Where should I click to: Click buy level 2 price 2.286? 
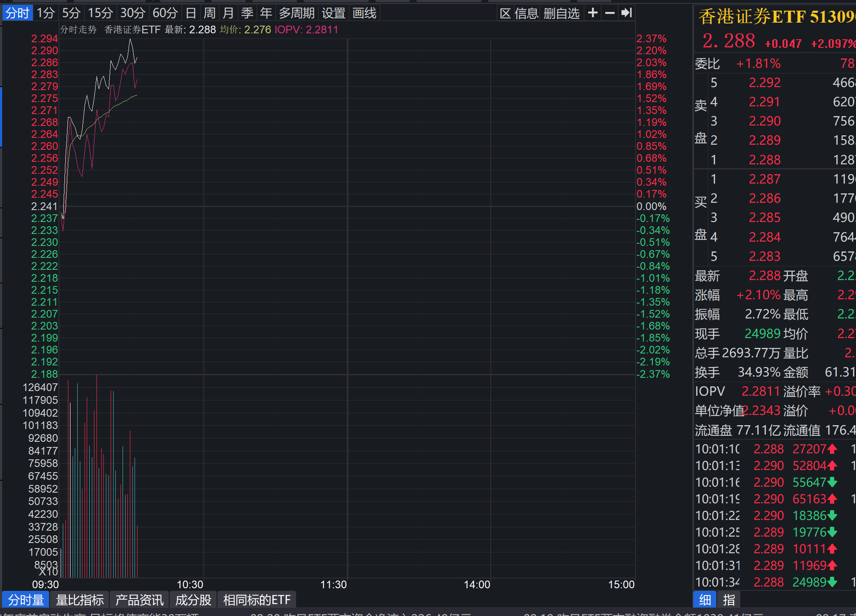765,198
